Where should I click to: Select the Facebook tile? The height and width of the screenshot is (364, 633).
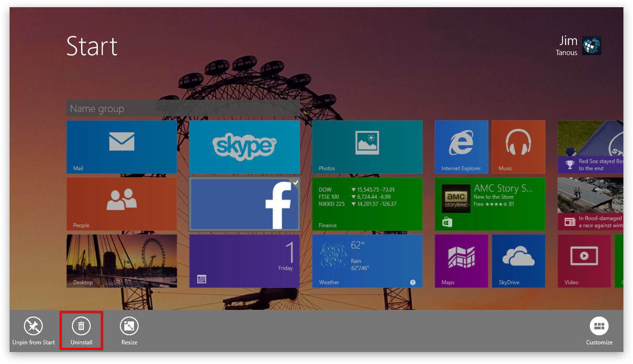point(245,204)
